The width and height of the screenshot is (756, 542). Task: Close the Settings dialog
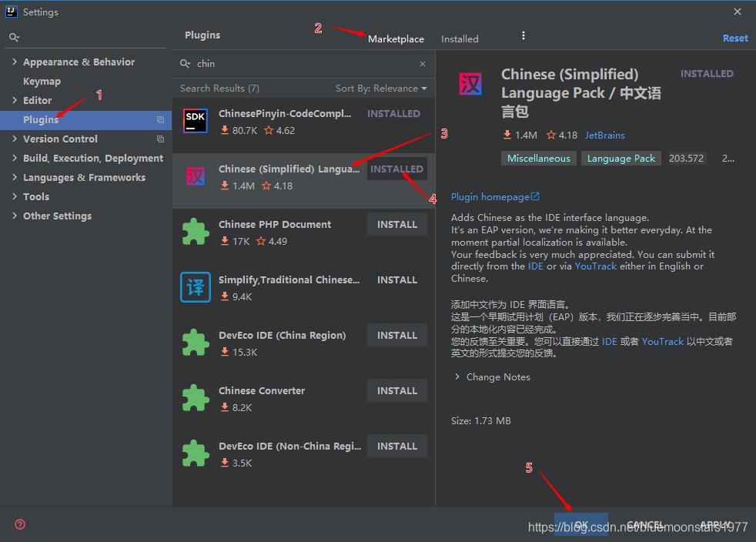[x=738, y=12]
